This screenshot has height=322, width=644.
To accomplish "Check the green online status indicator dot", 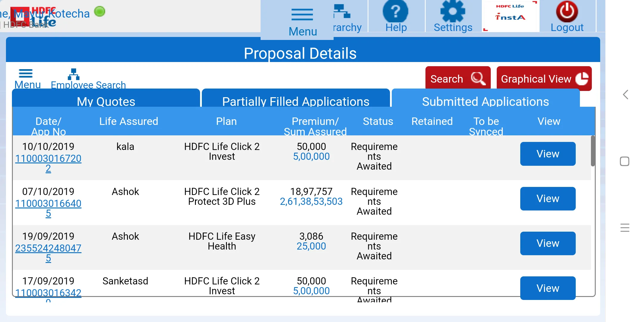I will point(100,11).
